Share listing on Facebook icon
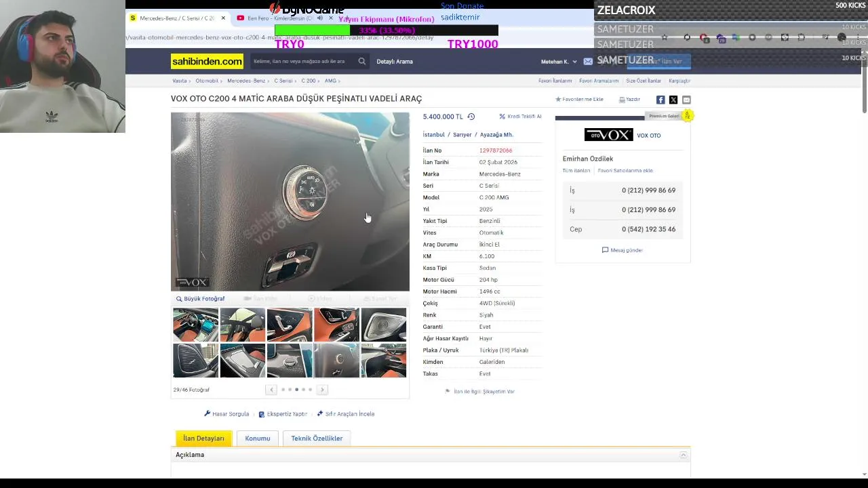 [660, 100]
